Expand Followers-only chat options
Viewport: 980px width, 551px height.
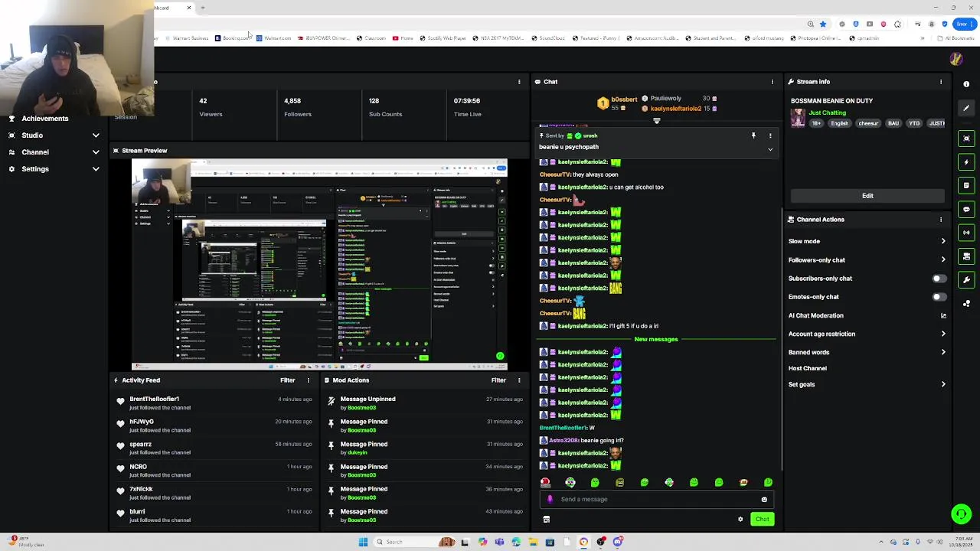pos(943,260)
